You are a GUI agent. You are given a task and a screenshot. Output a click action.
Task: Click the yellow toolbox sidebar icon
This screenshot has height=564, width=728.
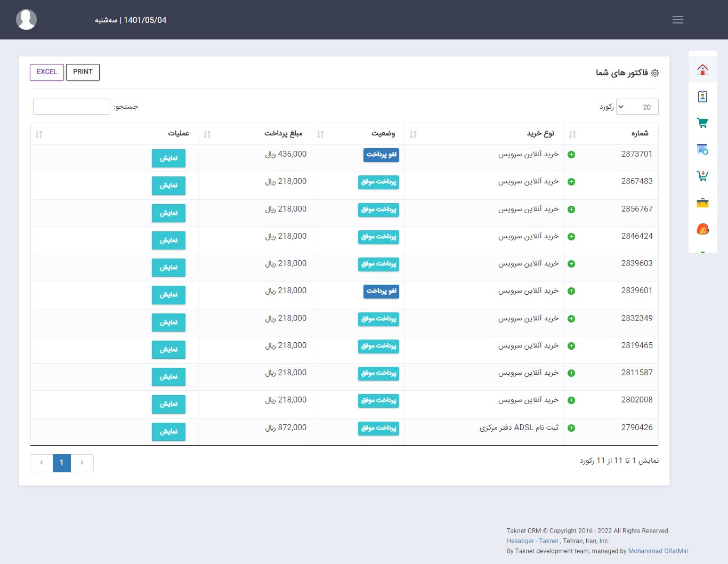click(x=702, y=203)
